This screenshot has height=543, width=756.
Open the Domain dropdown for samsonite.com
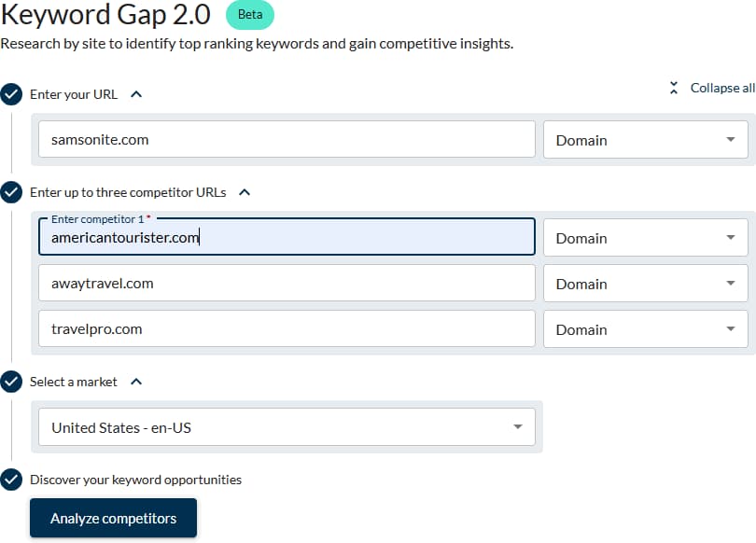pos(733,140)
